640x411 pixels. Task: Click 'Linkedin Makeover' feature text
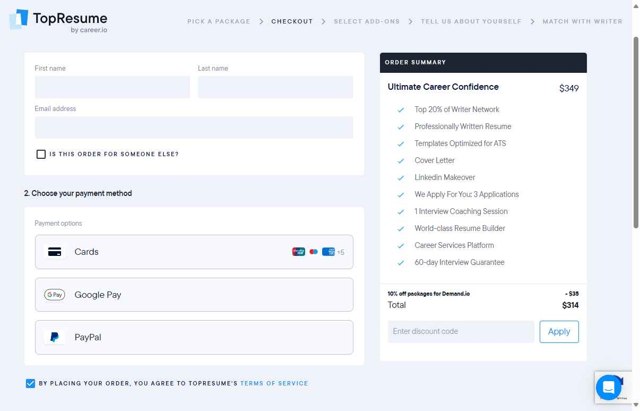point(444,178)
